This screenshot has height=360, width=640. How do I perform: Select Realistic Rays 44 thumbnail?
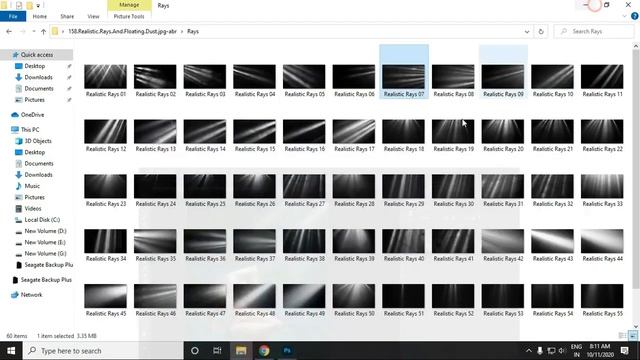point(602,241)
